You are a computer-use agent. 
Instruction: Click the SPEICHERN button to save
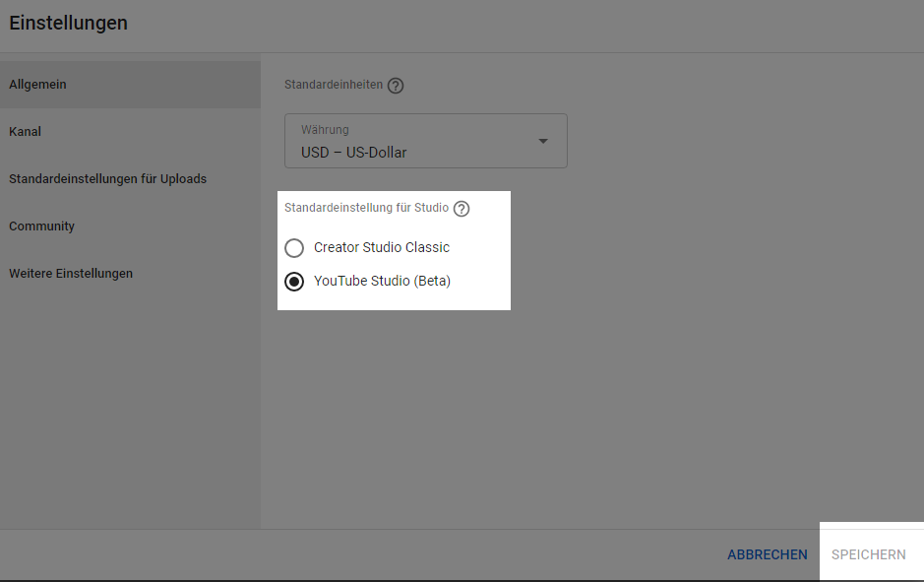click(x=868, y=555)
